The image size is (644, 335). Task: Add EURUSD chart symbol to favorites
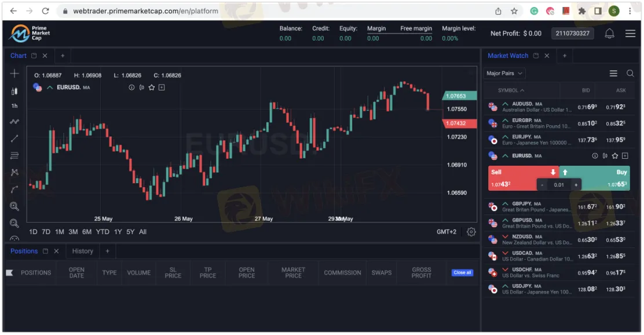tap(152, 87)
